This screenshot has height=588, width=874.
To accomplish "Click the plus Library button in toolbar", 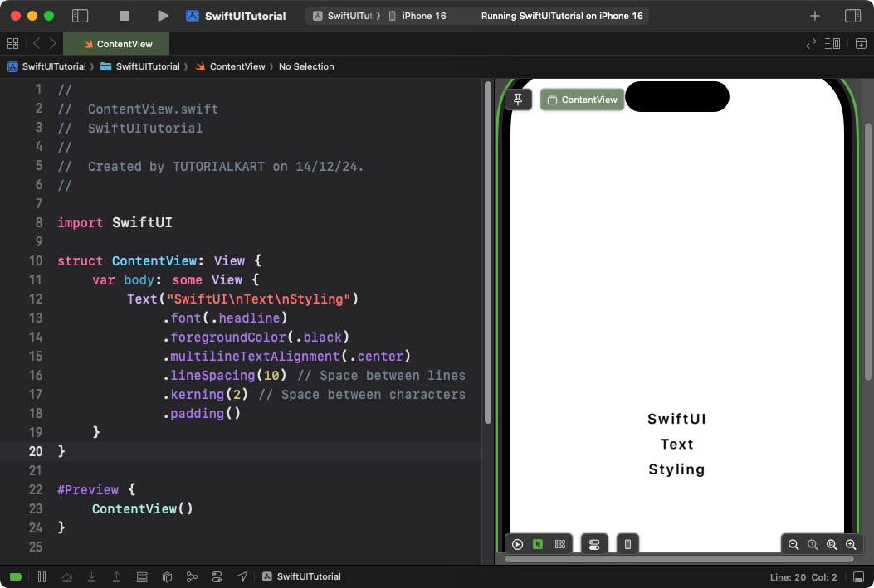I will pyautogui.click(x=815, y=16).
